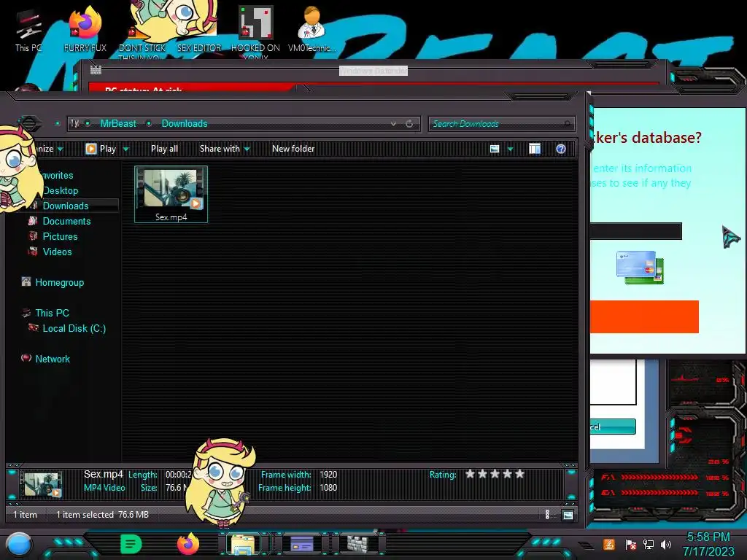Viewport: 747px width, 560px height.
Task: Open Homegroup in the navigation pane
Action: [x=59, y=282]
